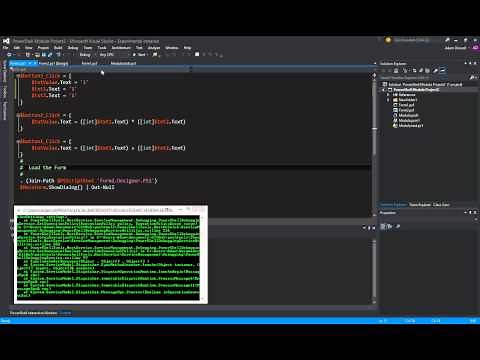Expand the NewFolder1 folder node
The width and height of the screenshot is (480, 360).
[388, 100]
